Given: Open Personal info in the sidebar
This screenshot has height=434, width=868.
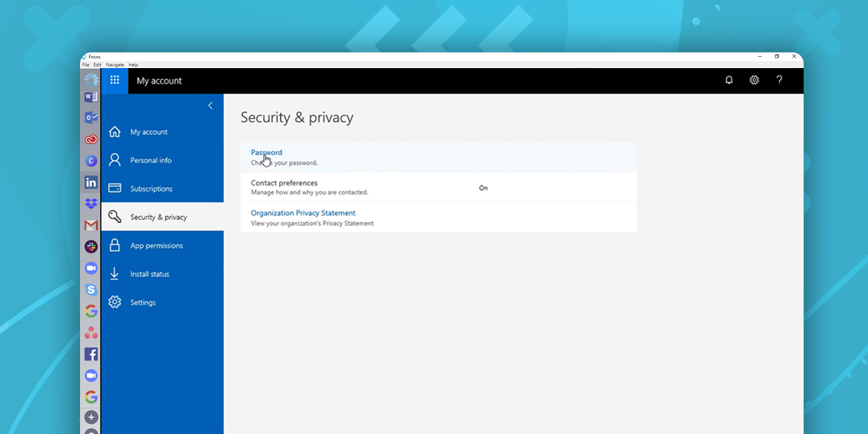Looking at the screenshot, I should click(162, 160).
